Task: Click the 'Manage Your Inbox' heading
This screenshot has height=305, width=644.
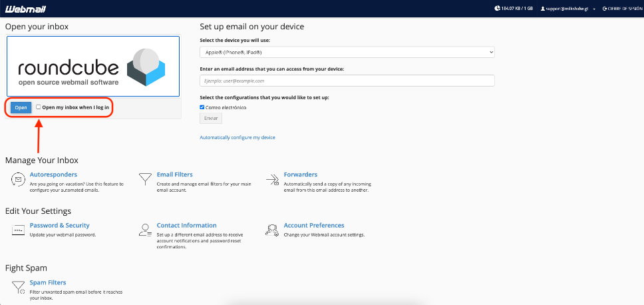Action: (x=41, y=160)
